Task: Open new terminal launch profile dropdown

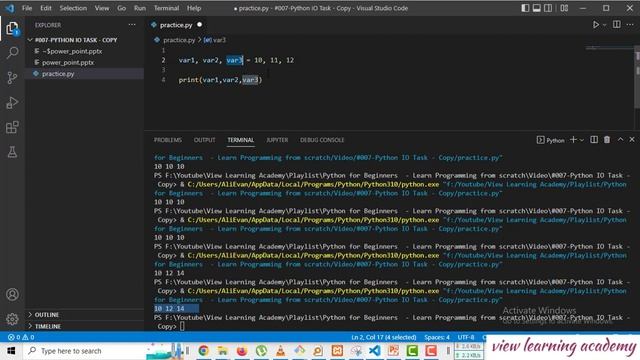Action: [582, 140]
